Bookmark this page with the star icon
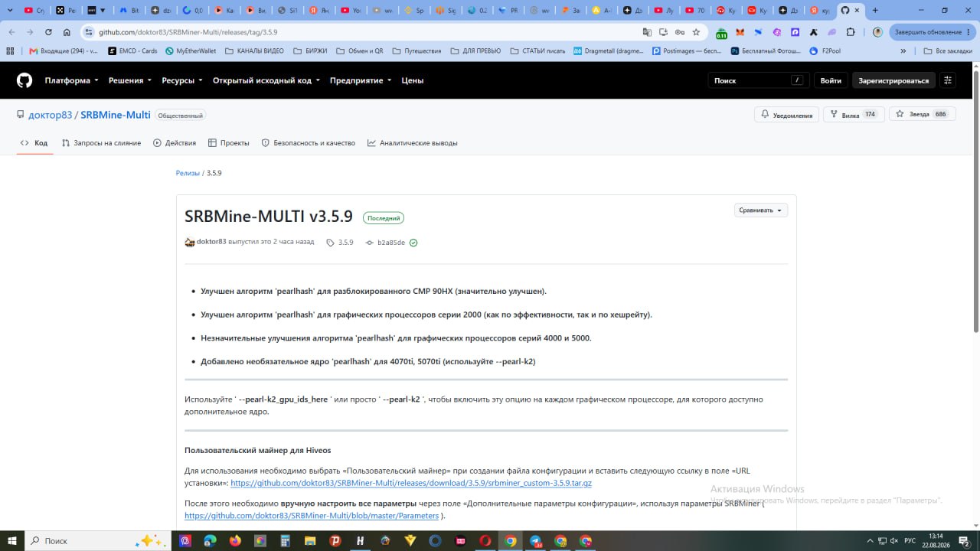980x551 pixels. (x=696, y=32)
